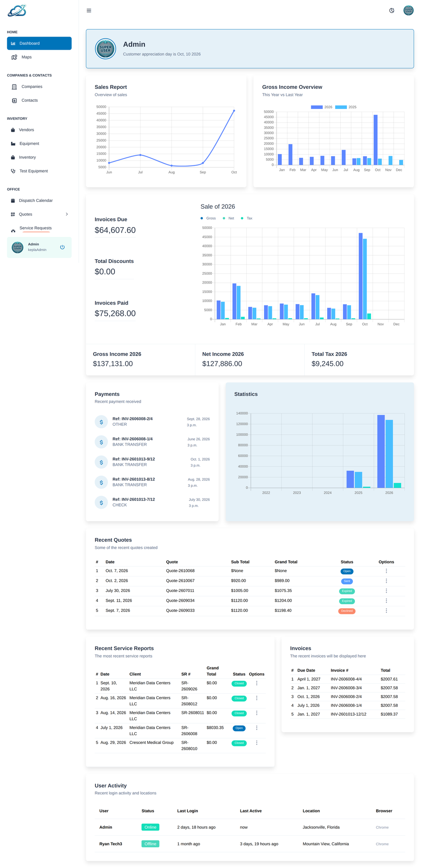Click the Service Requests headset icon

[13, 231]
